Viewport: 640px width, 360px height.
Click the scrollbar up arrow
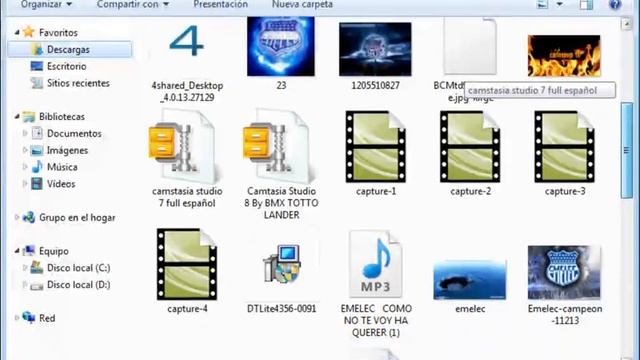627,24
